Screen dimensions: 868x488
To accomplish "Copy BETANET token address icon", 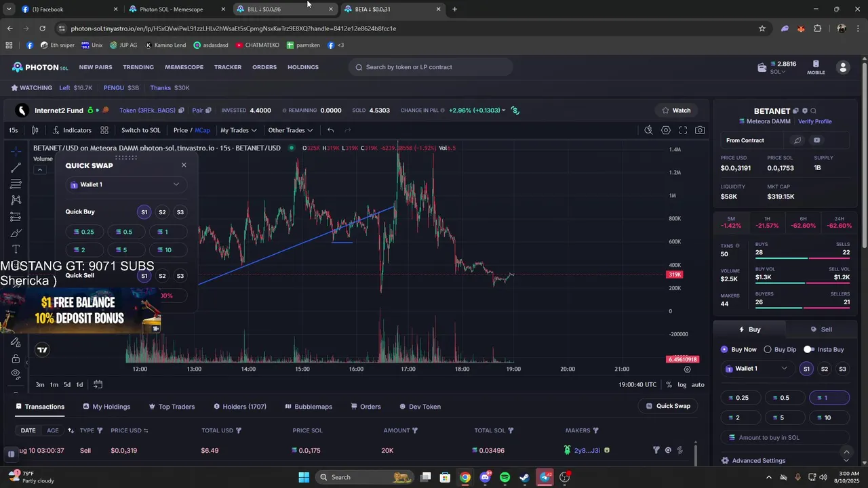I will point(796,110).
